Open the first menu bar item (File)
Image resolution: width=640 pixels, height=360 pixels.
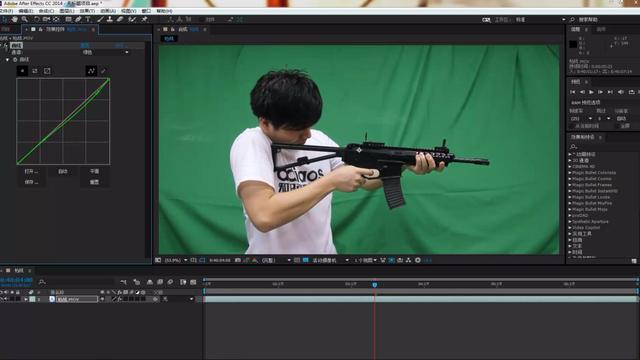click(7, 11)
